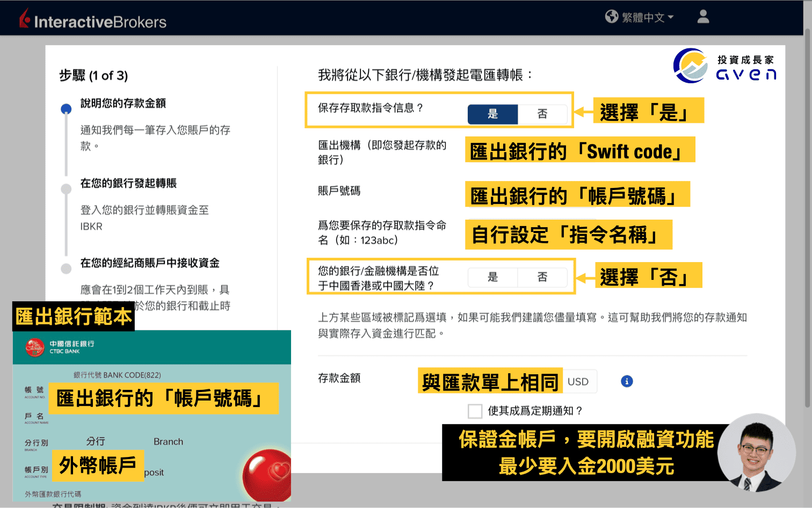Screen dimensions: 812x508
Task: Open the USD currency selector
Action: (x=579, y=381)
